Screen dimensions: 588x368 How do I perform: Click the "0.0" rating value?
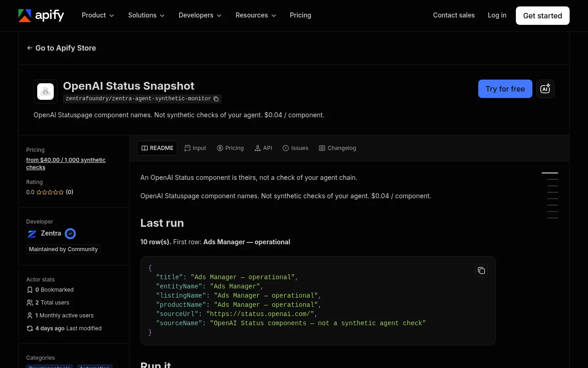30,192
